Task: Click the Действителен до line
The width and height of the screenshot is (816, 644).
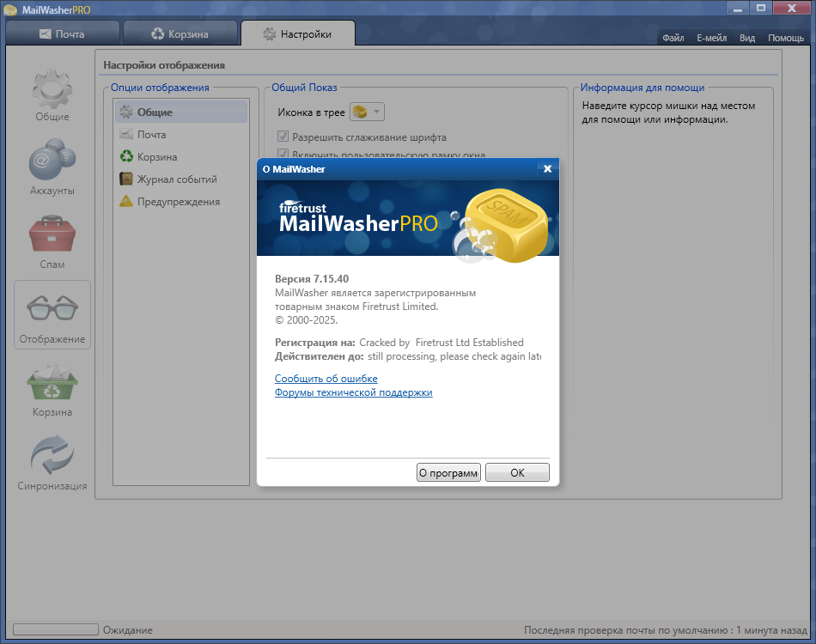Action: pyautogui.click(x=408, y=356)
